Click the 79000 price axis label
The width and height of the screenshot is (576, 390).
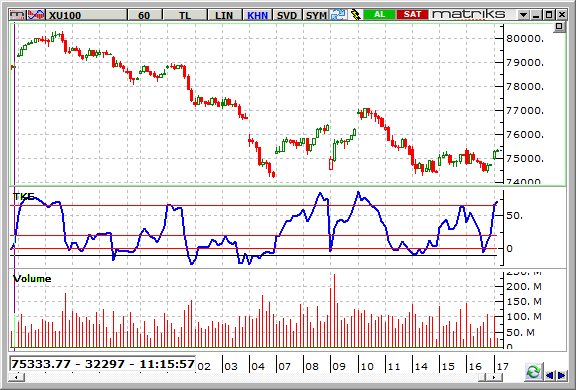coord(525,62)
